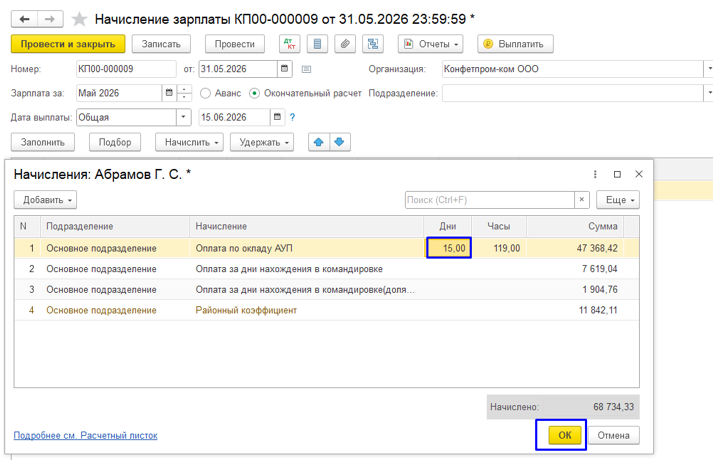The height and width of the screenshot is (470, 722).
Task: Expand the Подразделение dropdown arrow
Action: tap(709, 93)
